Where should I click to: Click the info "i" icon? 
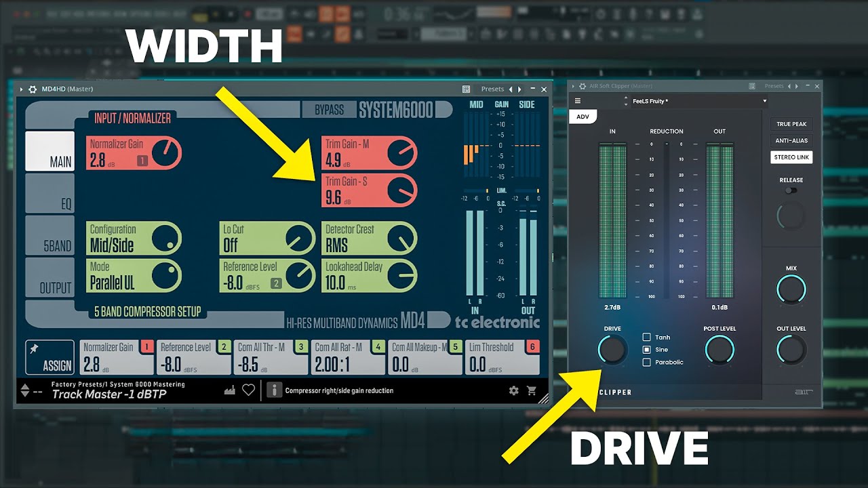coord(275,390)
